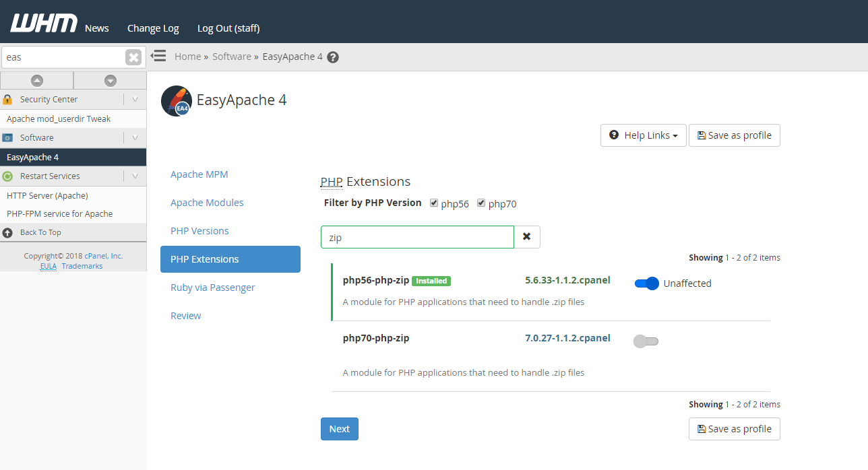Go to the Review step
Screen dimensions: 868x470
coord(186,316)
